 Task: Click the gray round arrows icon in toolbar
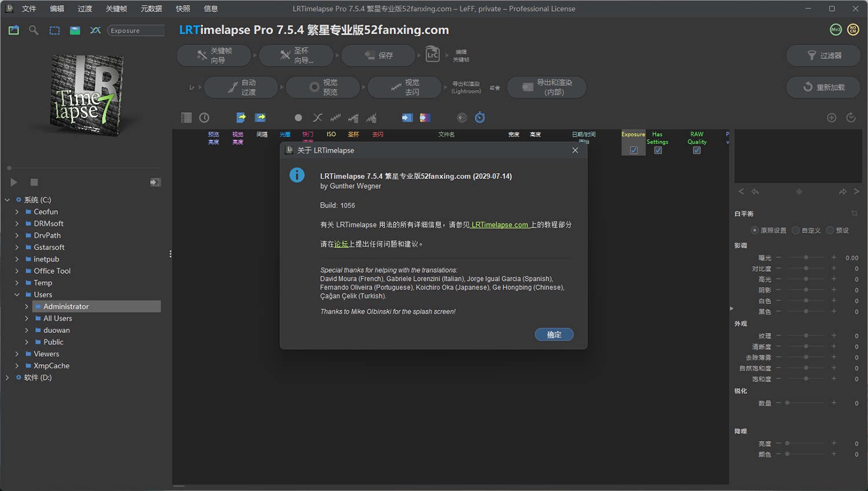(462, 118)
